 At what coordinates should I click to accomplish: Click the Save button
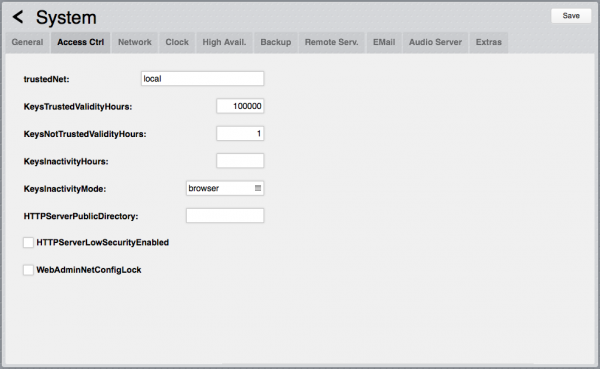571,16
